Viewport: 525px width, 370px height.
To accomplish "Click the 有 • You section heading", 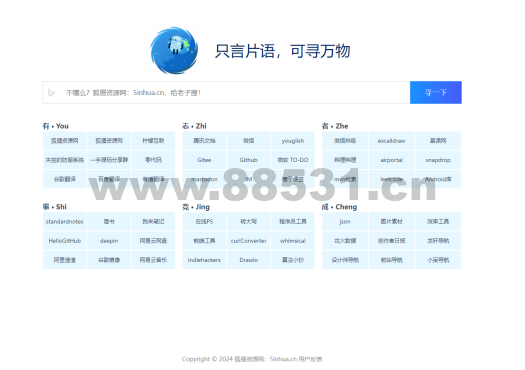I will (x=56, y=126).
